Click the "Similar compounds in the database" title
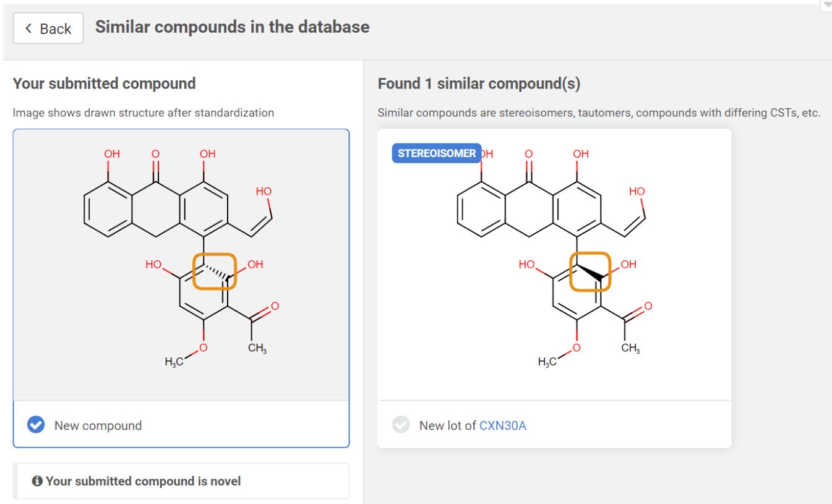 click(232, 27)
